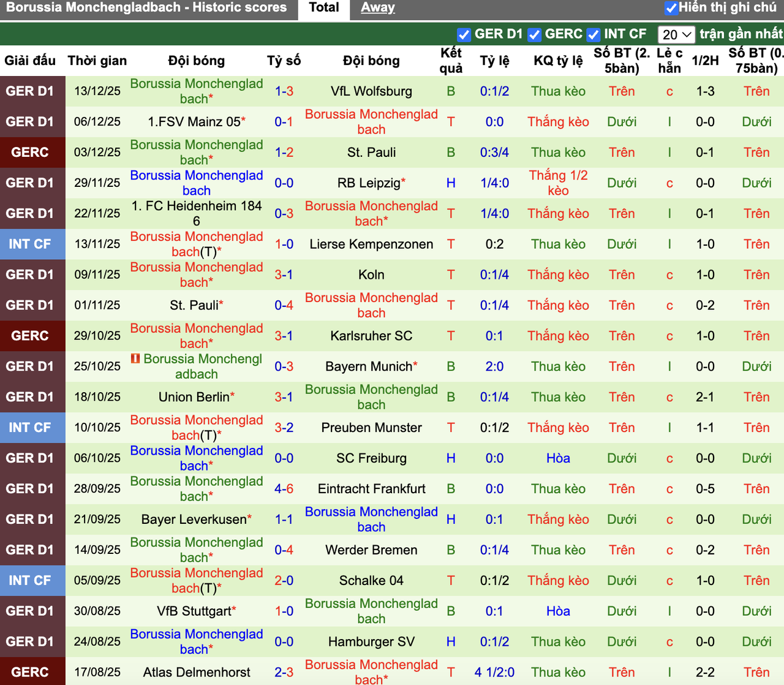
Task: Open Karlsruher SC team link
Action: tap(371, 336)
